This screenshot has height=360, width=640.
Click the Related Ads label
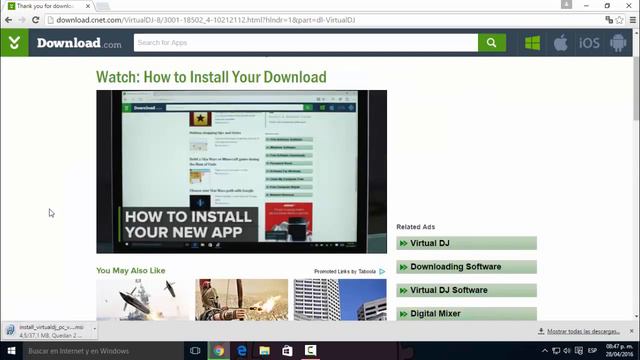pyautogui.click(x=416, y=227)
